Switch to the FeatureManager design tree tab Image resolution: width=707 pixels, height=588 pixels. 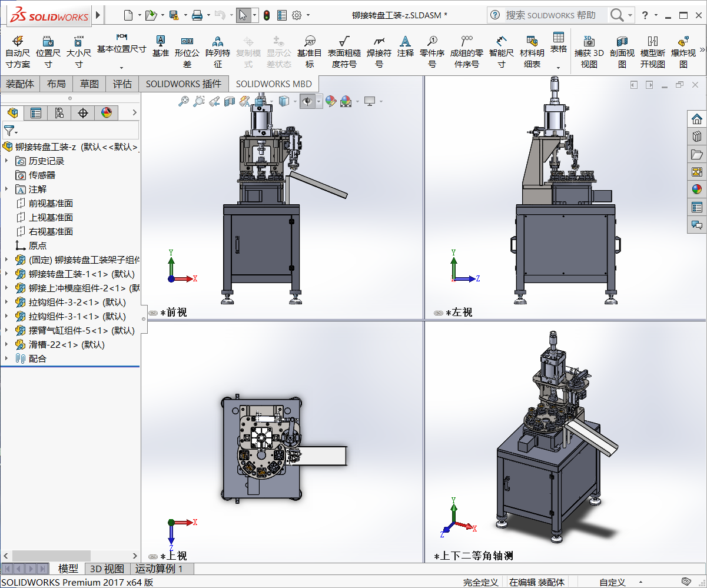[12, 113]
